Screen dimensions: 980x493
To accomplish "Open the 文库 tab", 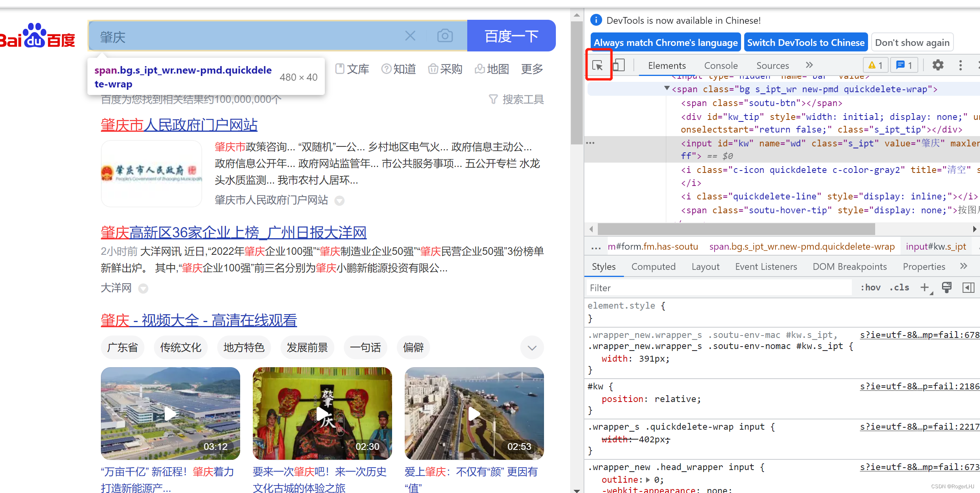I will pyautogui.click(x=352, y=69).
